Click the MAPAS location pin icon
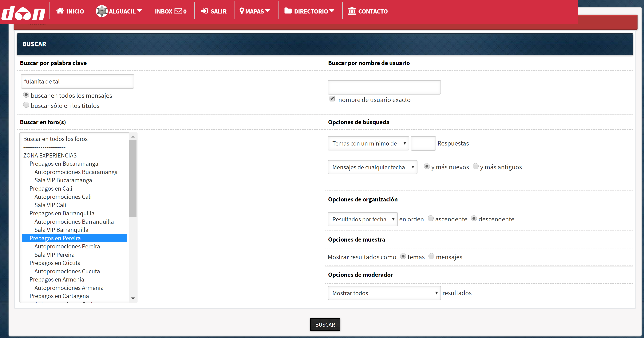The height and width of the screenshot is (338, 644). (242, 11)
